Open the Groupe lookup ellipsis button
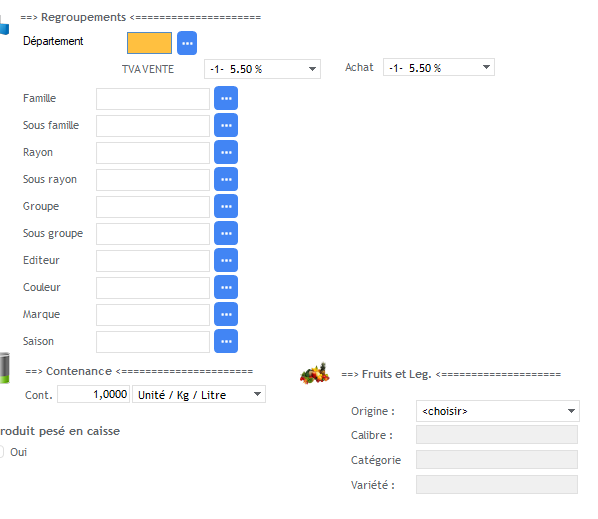Viewport: 598px width, 519px height. (x=226, y=206)
